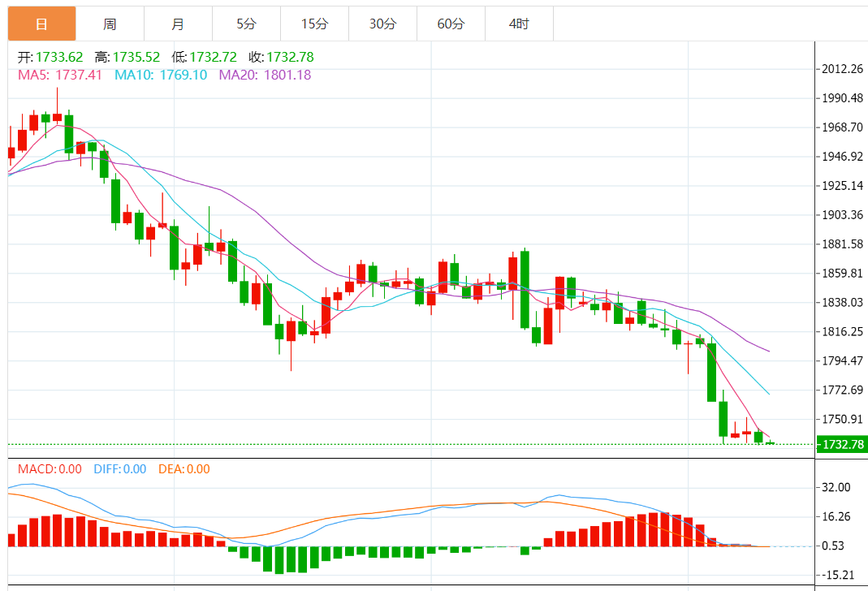The image size is (868, 591).
Task: Open the 5分 interval tab
Action: pos(246,24)
